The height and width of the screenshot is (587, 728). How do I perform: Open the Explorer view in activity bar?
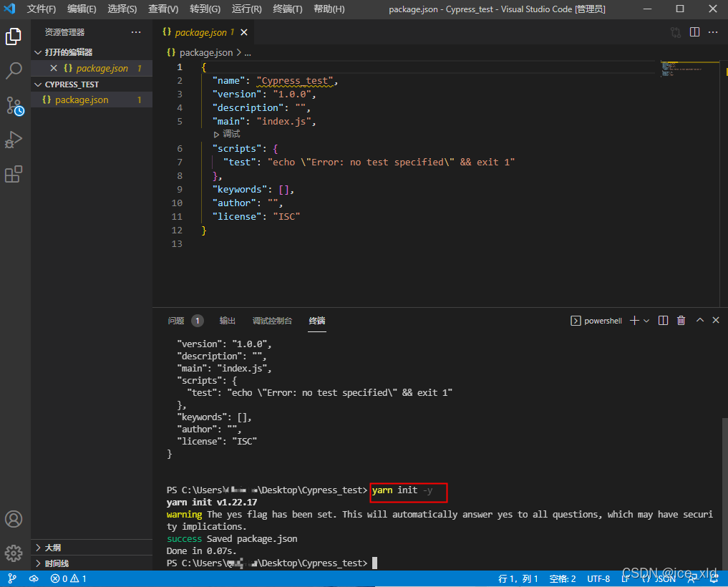(x=14, y=37)
